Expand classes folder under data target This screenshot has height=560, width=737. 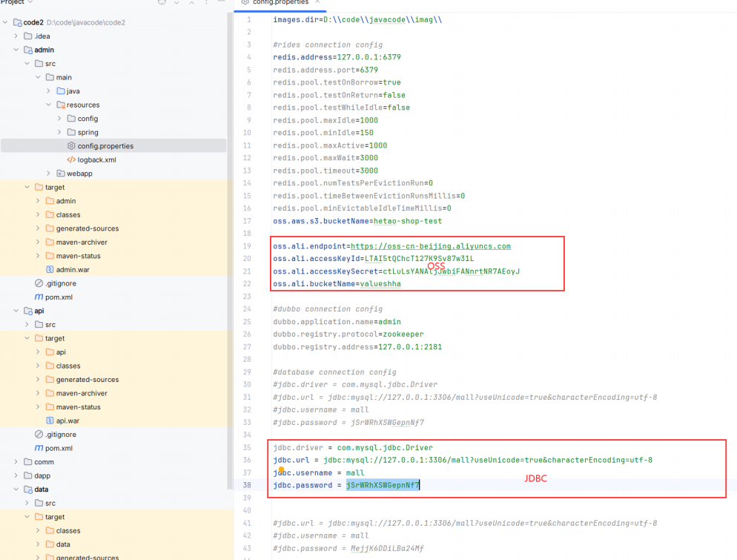[x=38, y=530]
